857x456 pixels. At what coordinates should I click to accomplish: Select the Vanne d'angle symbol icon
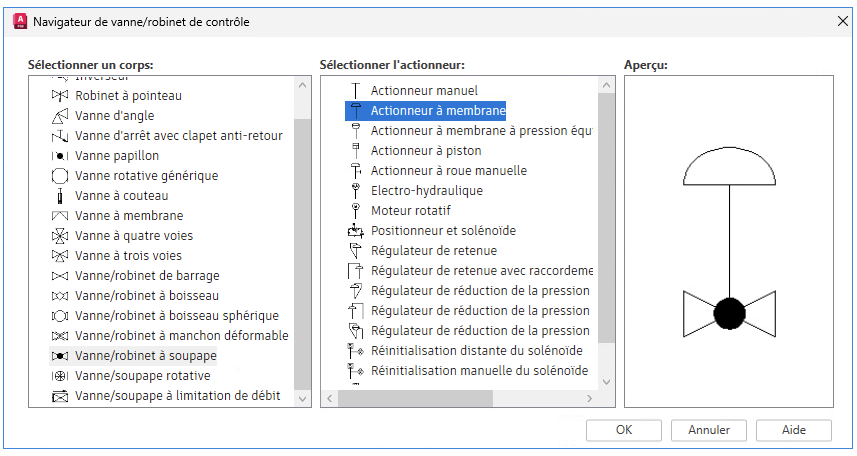pyautogui.click(x=59, y=116)
